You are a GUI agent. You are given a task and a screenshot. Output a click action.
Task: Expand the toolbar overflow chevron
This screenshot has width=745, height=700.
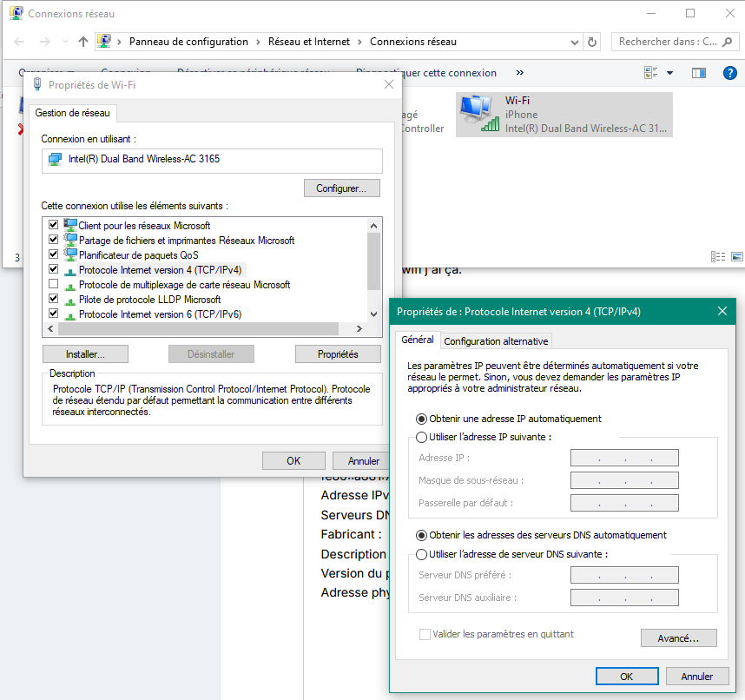[520, 73]
